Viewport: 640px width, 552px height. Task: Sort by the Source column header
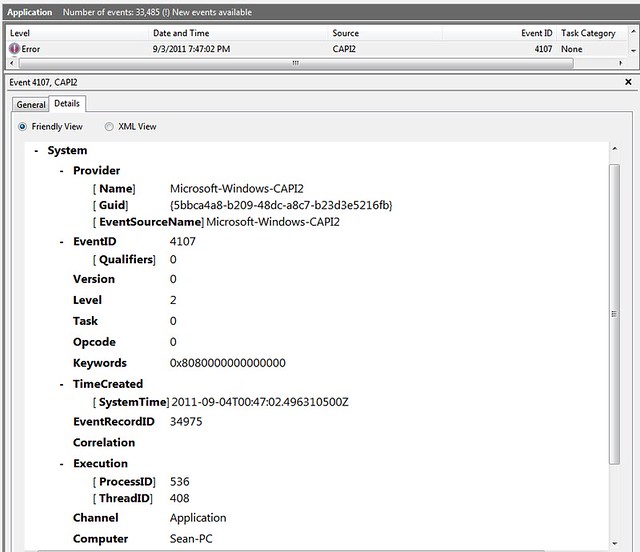385,33
